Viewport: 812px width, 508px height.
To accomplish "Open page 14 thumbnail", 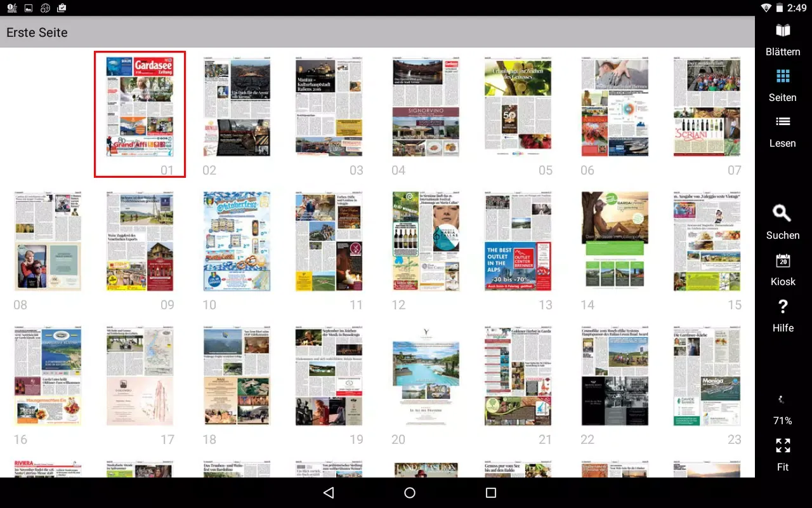I will [x=615, y=242].
